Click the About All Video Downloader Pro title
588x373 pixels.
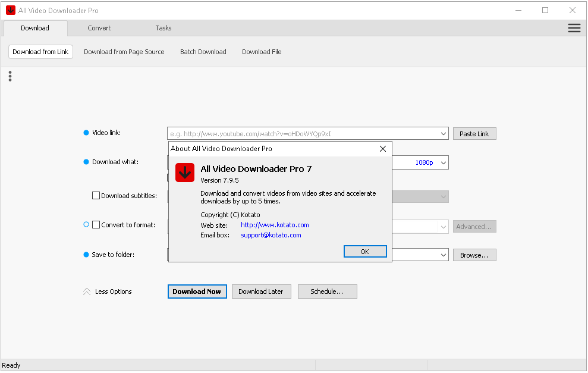click(x=221, y=149)
